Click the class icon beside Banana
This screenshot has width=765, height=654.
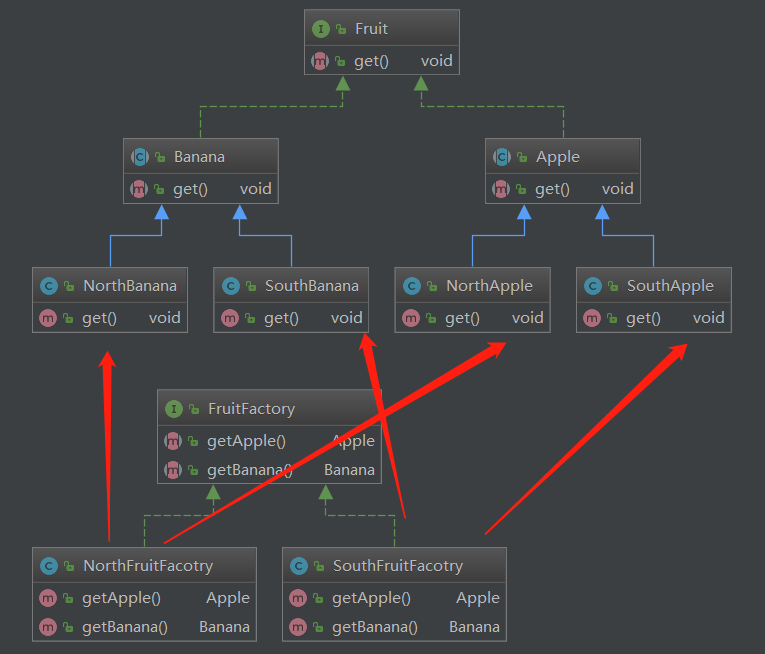click(x=139, y=157)
